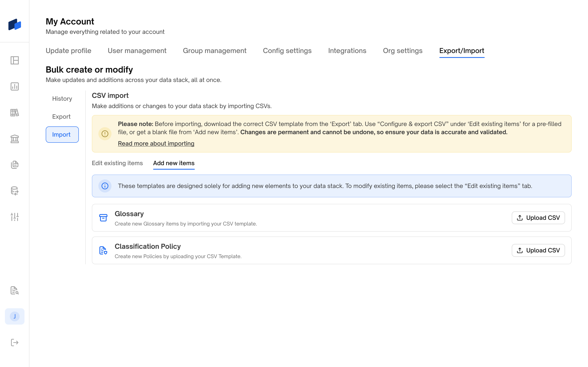588x367 pixels.
Task: Click the app logo in the sidebar
Action: pos(14,24)
